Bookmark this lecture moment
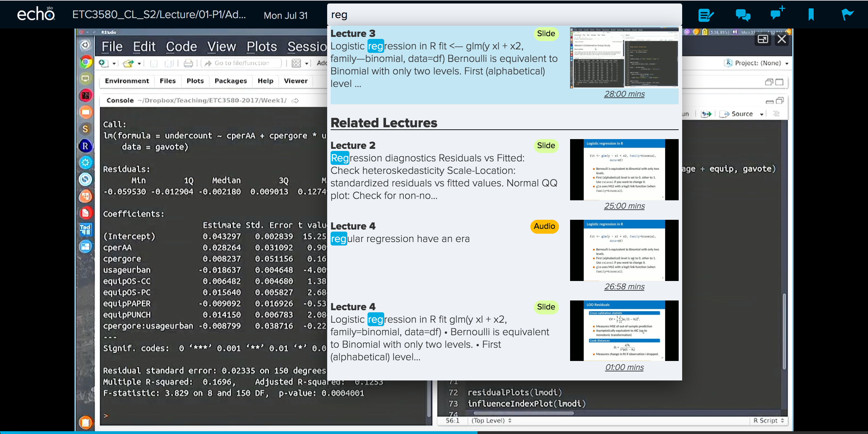This screenshot has width=868, height=434. (x=811, y=15)
